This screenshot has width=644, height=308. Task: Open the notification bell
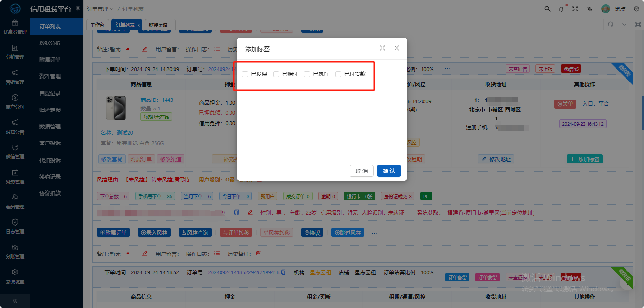point(561,9)
